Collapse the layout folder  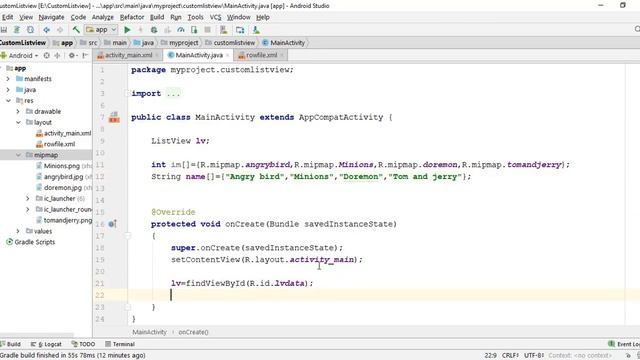(x=18, y=122)
